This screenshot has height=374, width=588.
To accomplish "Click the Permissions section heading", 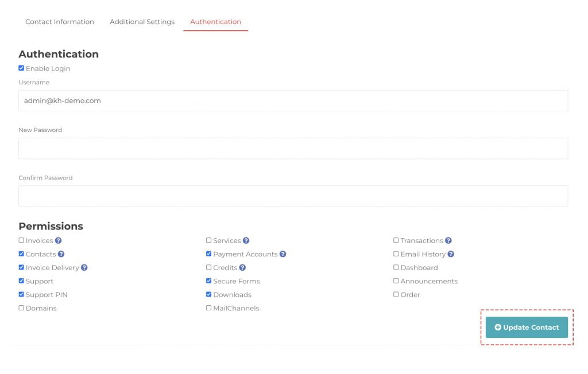I will coord(51,226).
